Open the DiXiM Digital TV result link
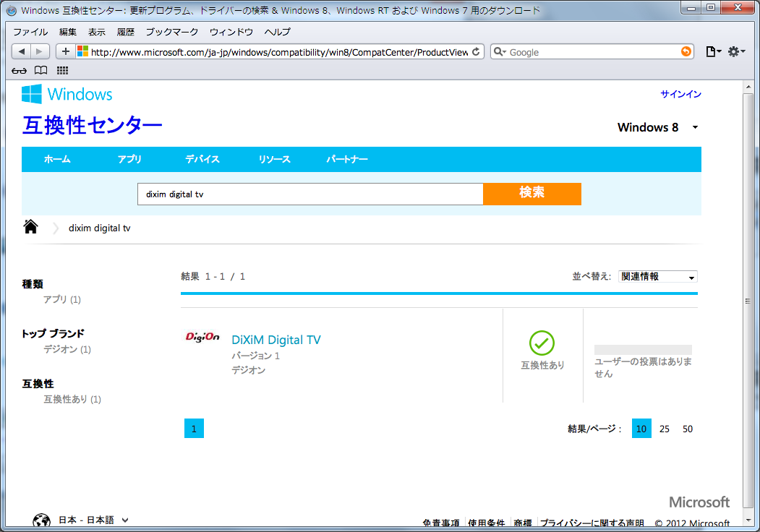Viewport: 760px width, 532px height. [x=276, y=340]
